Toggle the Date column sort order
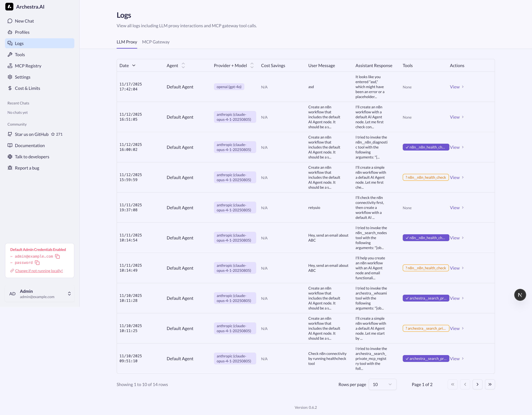The image size is (532, 415). coord(134,65)
